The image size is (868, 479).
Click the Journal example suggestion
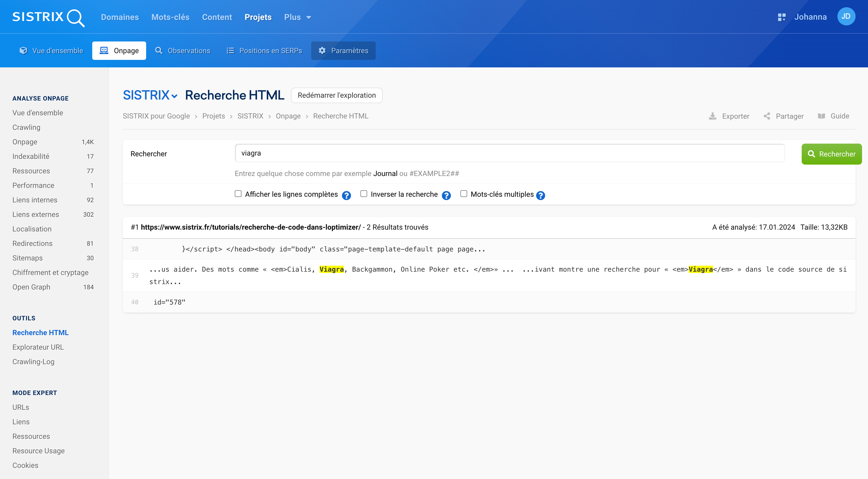385,174
